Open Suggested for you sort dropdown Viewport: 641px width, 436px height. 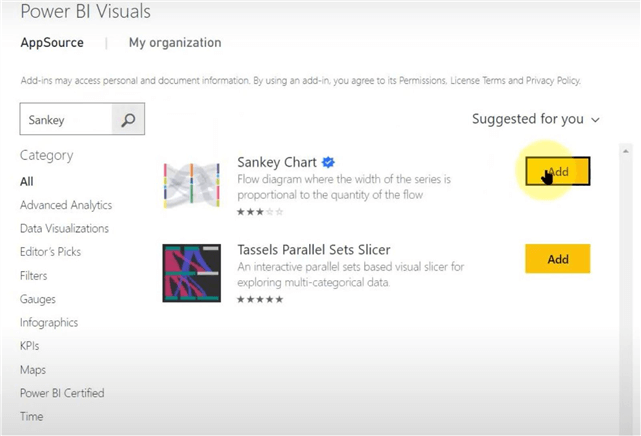(536, 119)
